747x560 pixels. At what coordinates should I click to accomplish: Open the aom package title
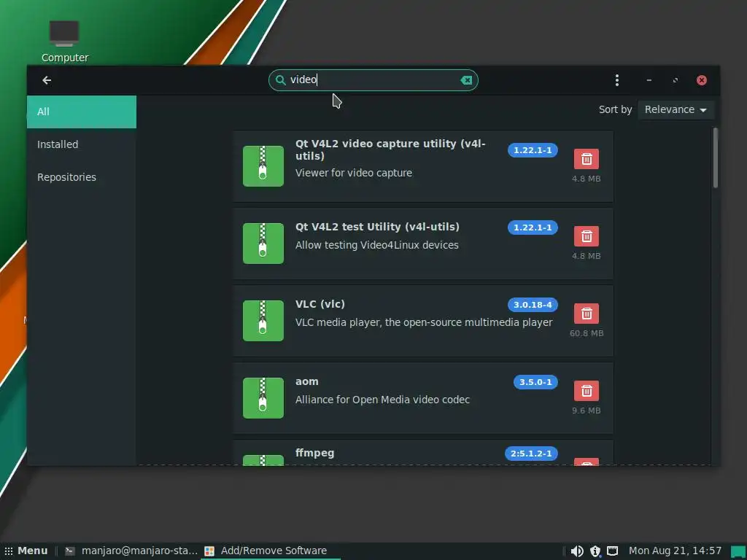coord(307,381)
